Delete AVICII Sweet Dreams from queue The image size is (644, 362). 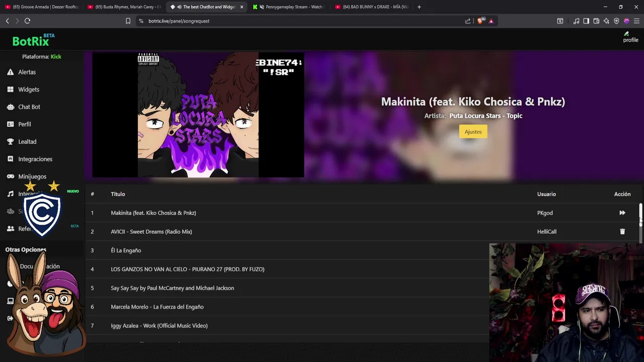(622, 232)
